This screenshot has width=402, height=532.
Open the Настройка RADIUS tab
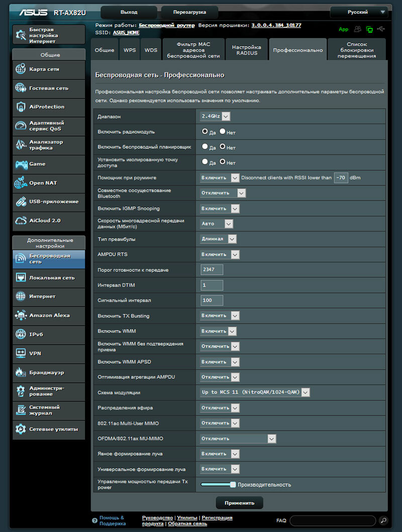tap(247, 50)
